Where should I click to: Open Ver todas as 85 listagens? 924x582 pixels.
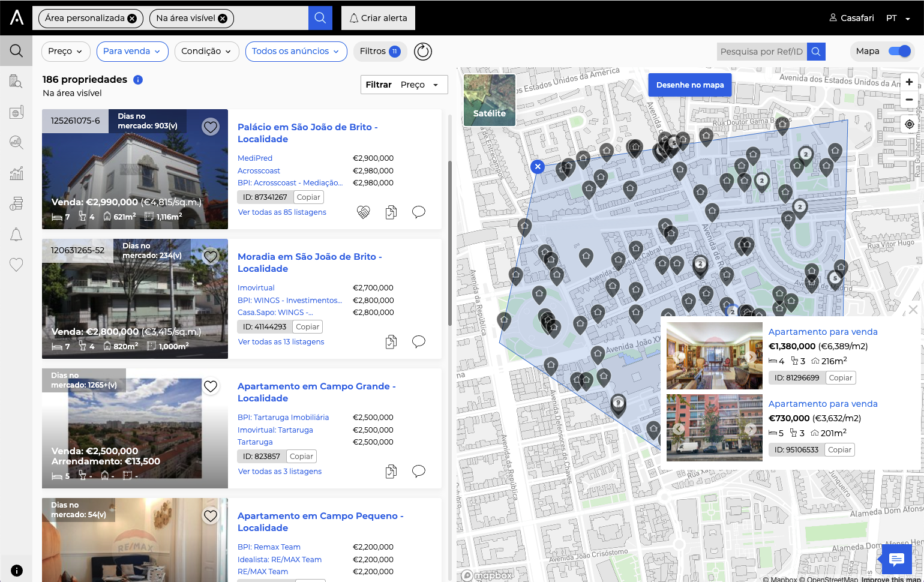[x=282, y=212]
